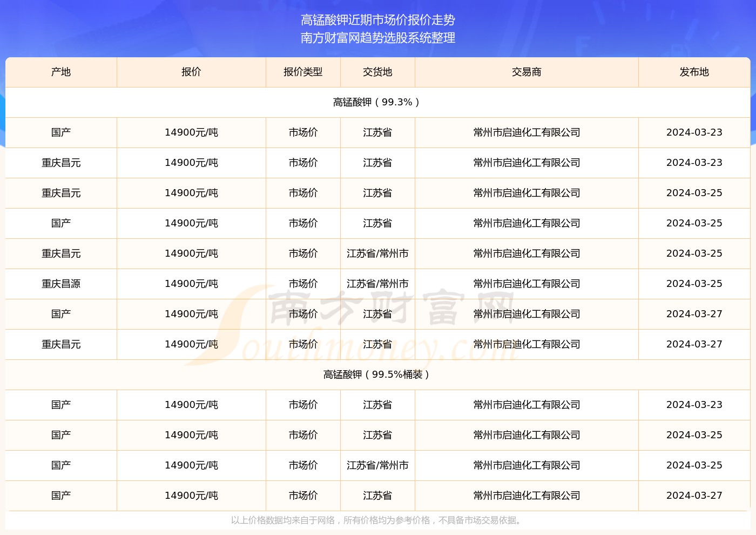Click "国产" in the 99.3% row dated 2024-03-23

61,132
